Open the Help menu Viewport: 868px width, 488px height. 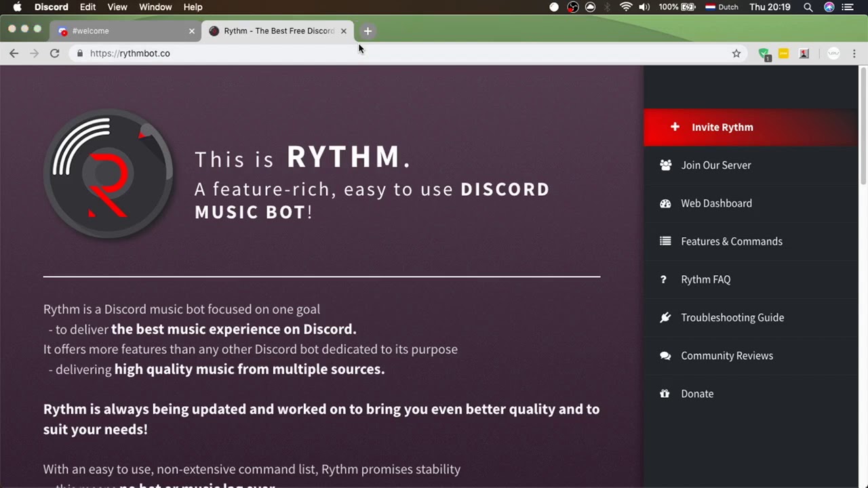[193, 7]
